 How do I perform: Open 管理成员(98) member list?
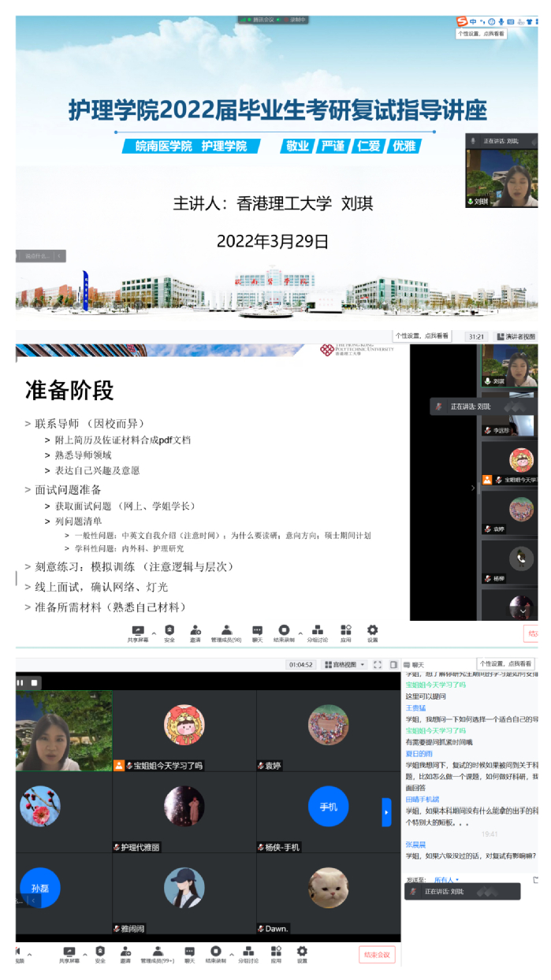click(x=226, y=633)
